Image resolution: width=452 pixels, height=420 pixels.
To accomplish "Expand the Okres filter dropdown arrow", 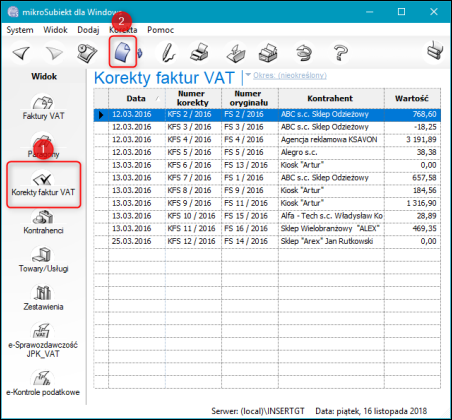I will [x=248, y=75].
